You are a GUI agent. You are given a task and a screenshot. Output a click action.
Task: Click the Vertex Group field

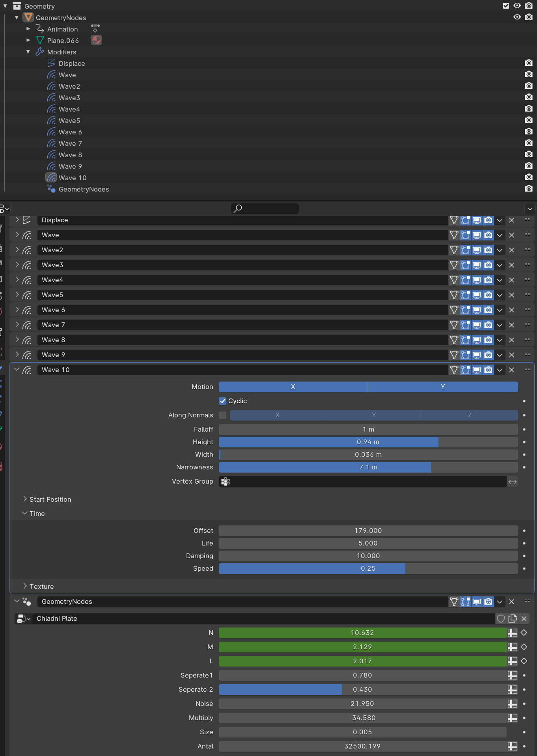[x=363, y=481]
